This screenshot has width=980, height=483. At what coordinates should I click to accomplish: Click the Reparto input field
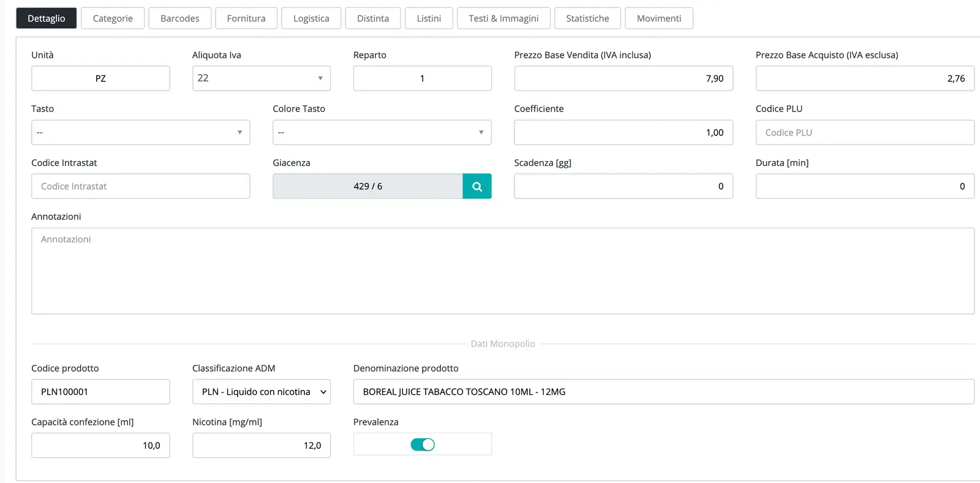(x=423, y=78)
